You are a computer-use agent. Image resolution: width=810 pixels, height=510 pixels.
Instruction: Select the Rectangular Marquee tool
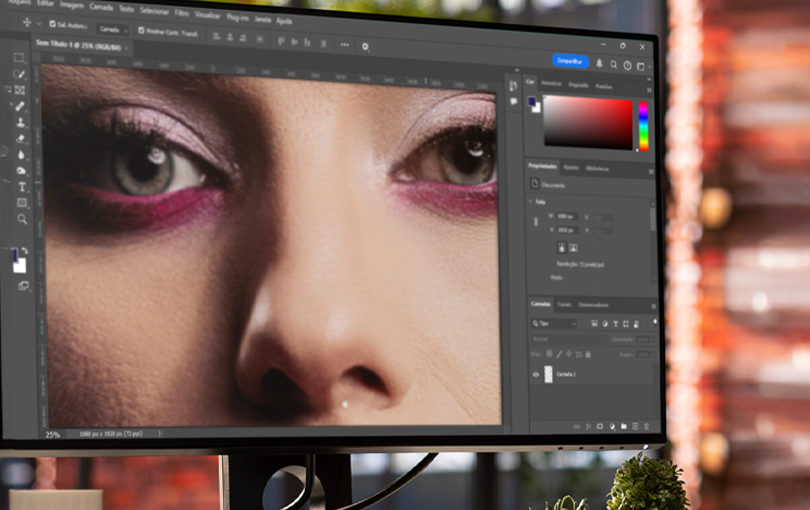pyautogui.click(x=19, y=58)
